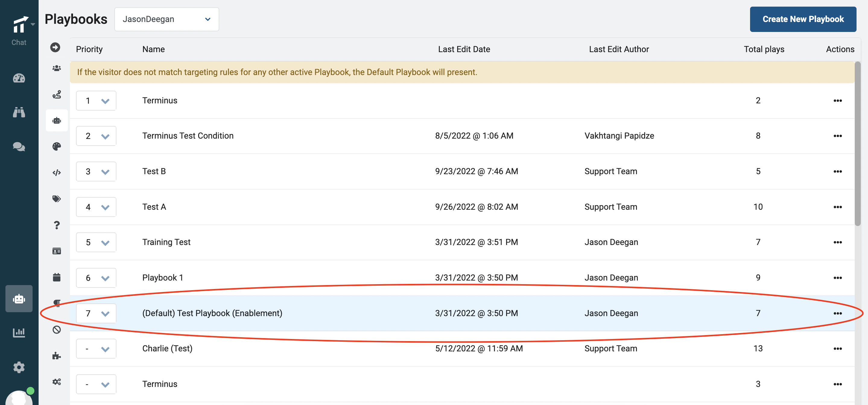Screen dimensions: 868x405
Task: Open actions menu for Default Test Playbook
Action: [x=838, y=313]
